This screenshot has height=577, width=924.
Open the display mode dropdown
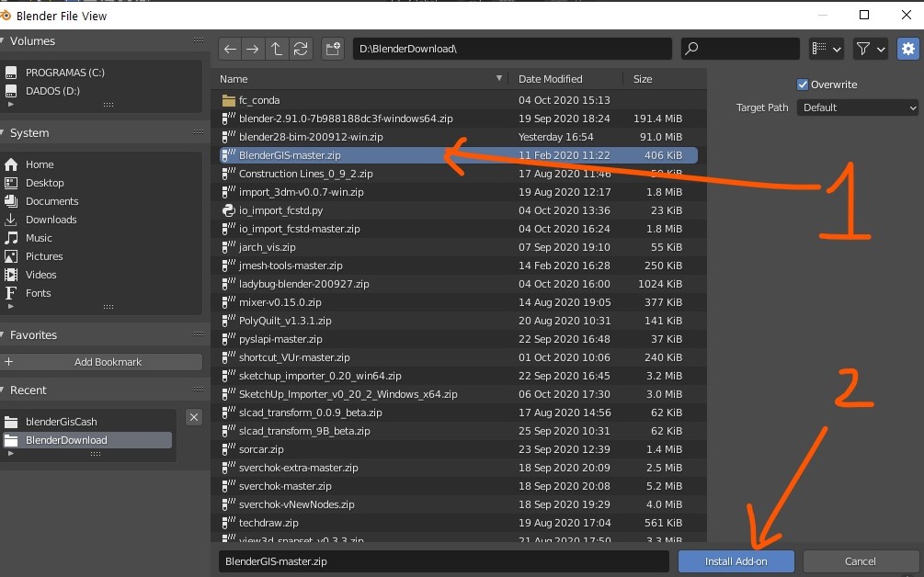[827, 49]
